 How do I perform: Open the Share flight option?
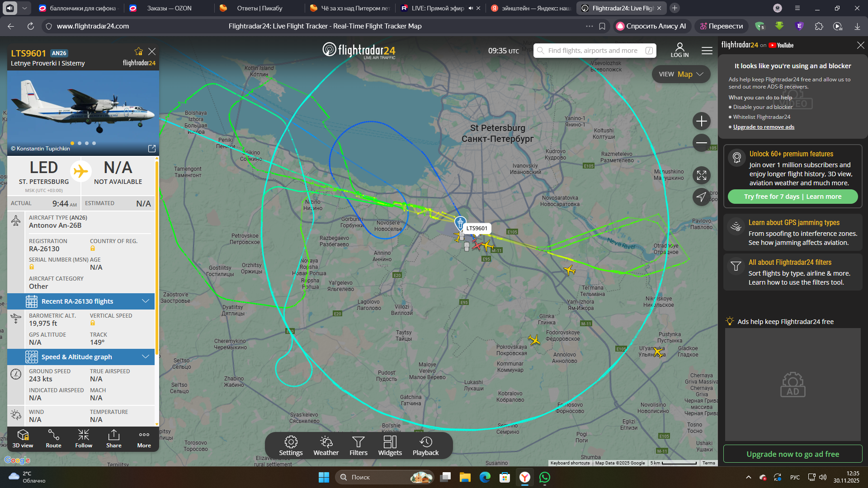(113, 438)
